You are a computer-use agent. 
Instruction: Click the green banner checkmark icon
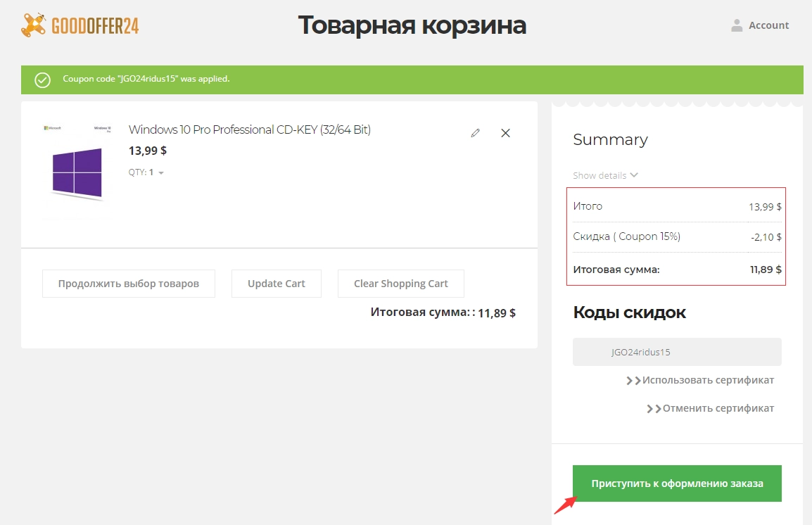(43, 80)
